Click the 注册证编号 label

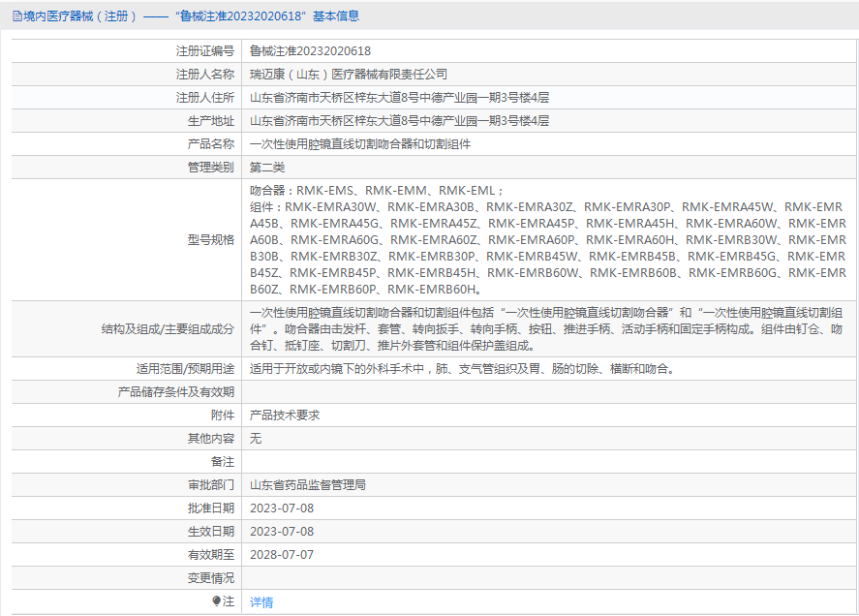(205, 51)
